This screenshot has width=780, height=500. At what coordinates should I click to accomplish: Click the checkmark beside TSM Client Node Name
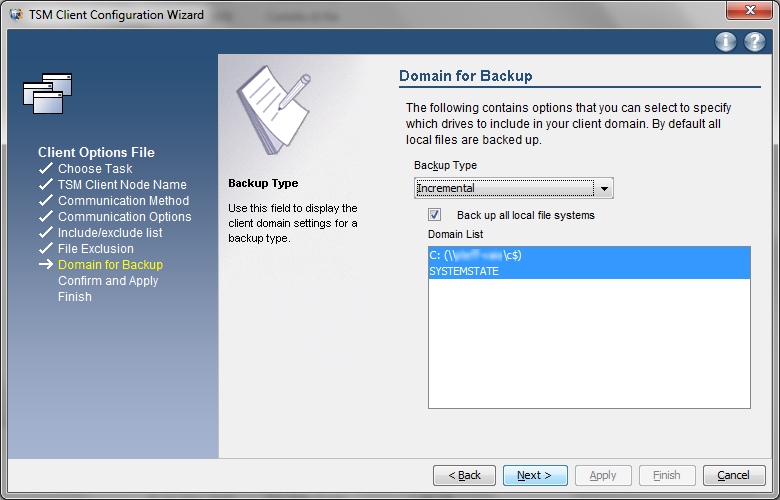click(x=46, y=184)
